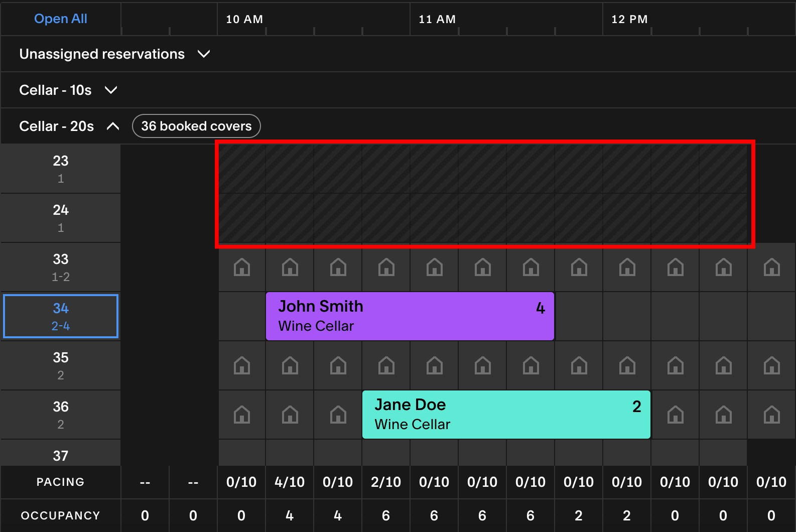Click empty table 34 slot at 10:00 AM

(242, 316)
